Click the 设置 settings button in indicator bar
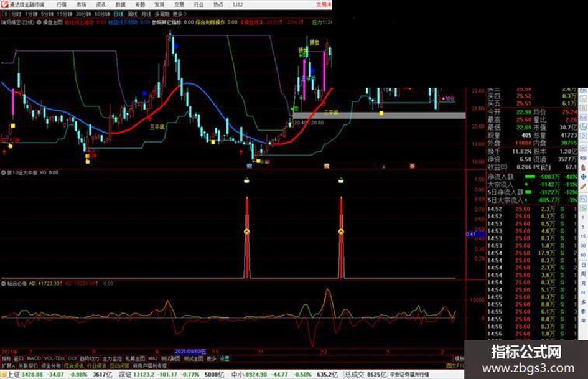The image size is (588, 379). click(x=224, y=358)
